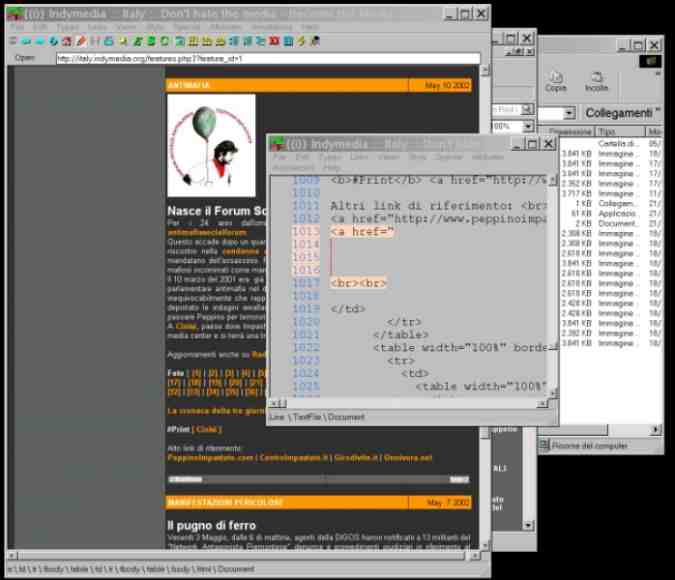Click line number 1013 in source viewer
This screenshot has width=675, height=580.
pyautogui.click(x=306, y=232)
